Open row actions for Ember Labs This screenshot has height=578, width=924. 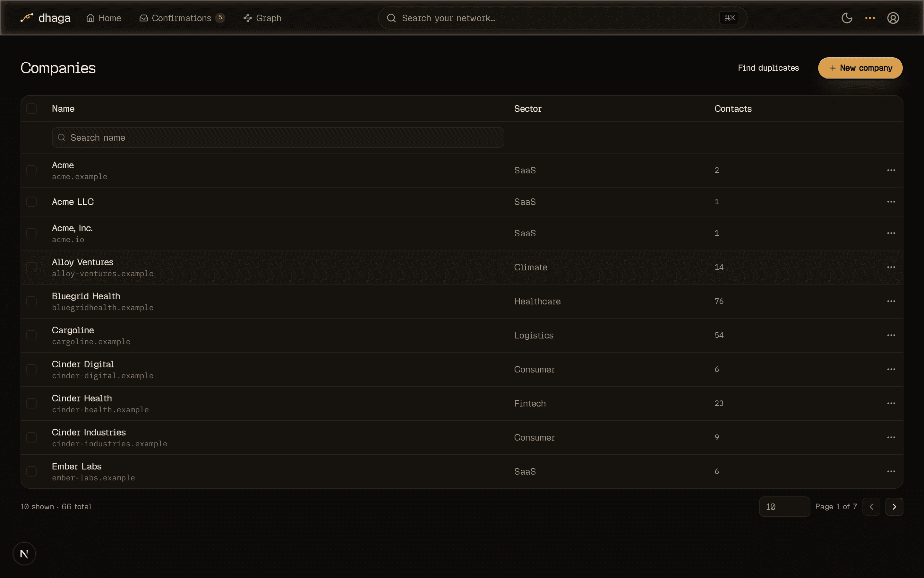(891, 471)
